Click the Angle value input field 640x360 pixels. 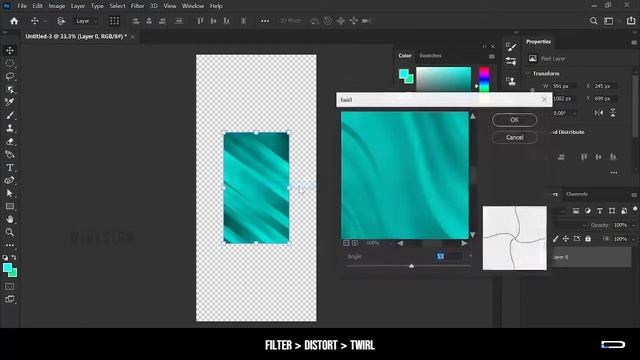pos(449,256)
